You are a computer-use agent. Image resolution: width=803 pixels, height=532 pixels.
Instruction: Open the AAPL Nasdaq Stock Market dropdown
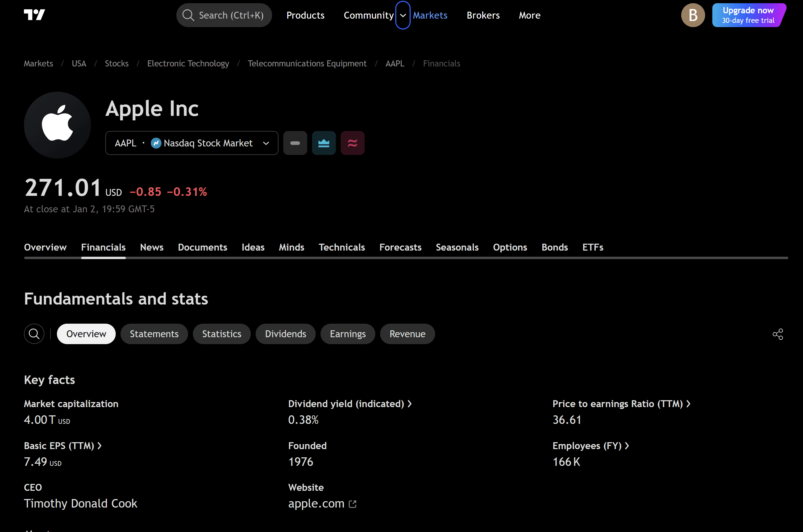click(192, 143)
